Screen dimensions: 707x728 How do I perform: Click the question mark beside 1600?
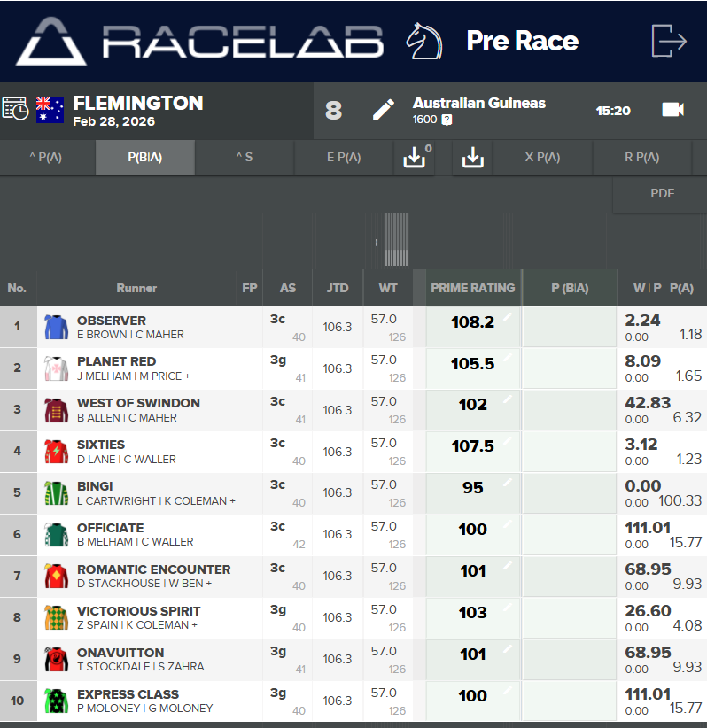(447, 120)
